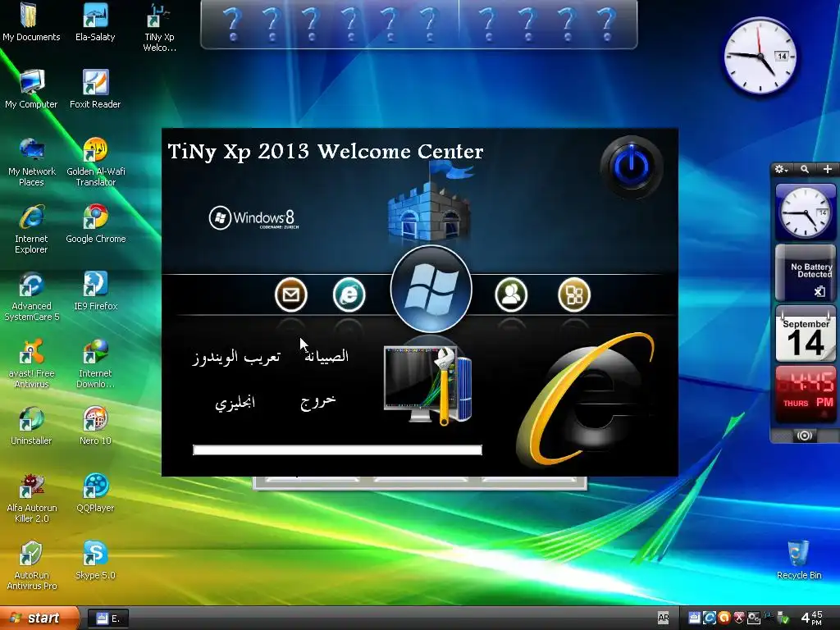The height and width of the screenshot is (630, 840).
Task: Select الصيانة maintenance option
Action: (326, 356)
